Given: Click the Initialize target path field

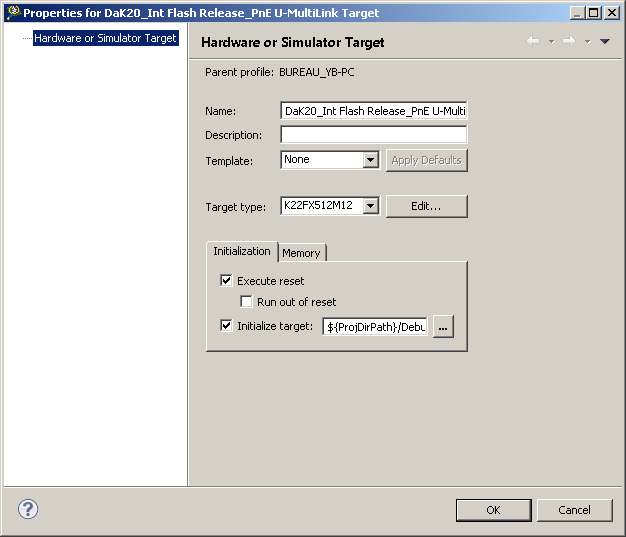Looking at the screenshot, I should [x=375, y=327].
